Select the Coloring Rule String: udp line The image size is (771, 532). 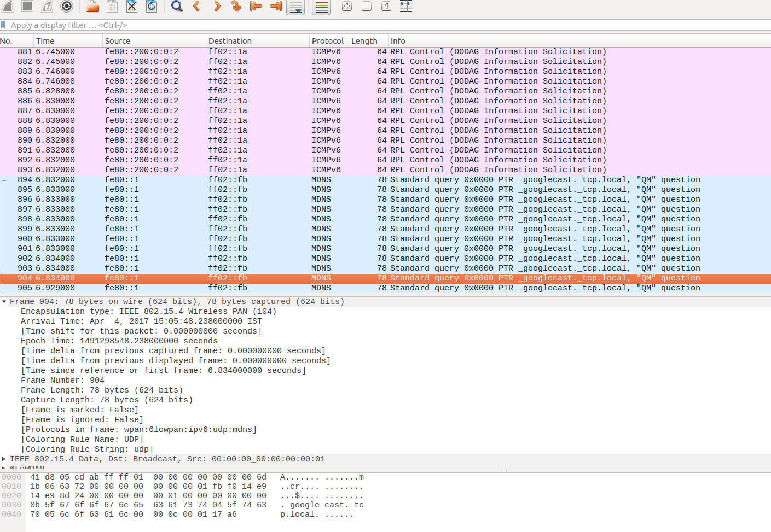click(x=87, y=449)
